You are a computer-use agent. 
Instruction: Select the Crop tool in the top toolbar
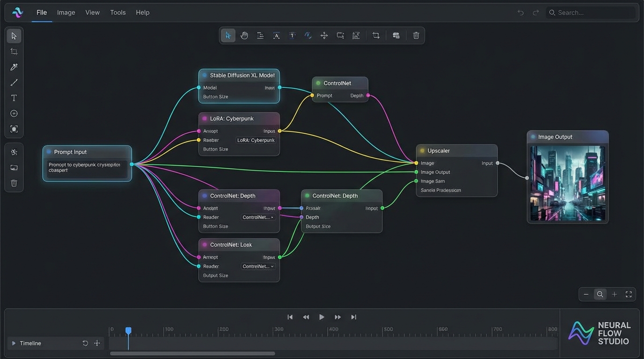(x=376, y=35)
